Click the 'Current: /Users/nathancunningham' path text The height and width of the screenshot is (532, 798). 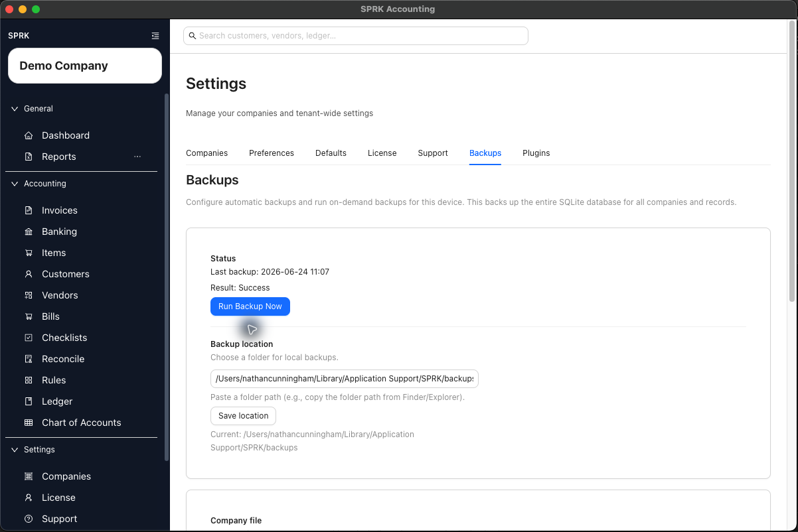[312, 441]
